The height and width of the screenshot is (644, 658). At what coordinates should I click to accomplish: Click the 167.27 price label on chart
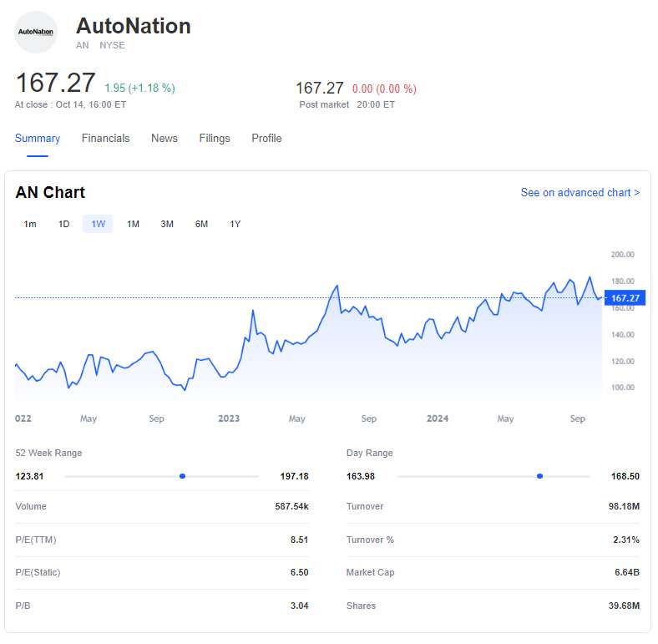625,298
